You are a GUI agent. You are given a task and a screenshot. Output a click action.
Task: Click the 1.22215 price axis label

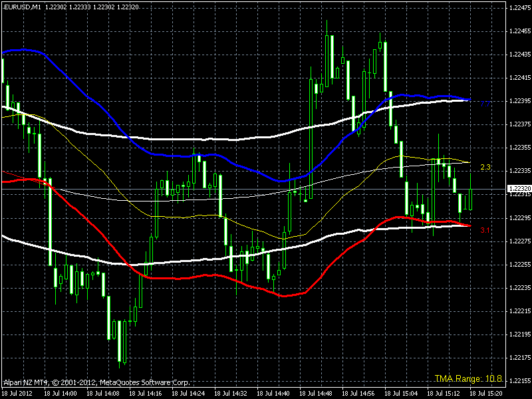click(x=520, y=311)
